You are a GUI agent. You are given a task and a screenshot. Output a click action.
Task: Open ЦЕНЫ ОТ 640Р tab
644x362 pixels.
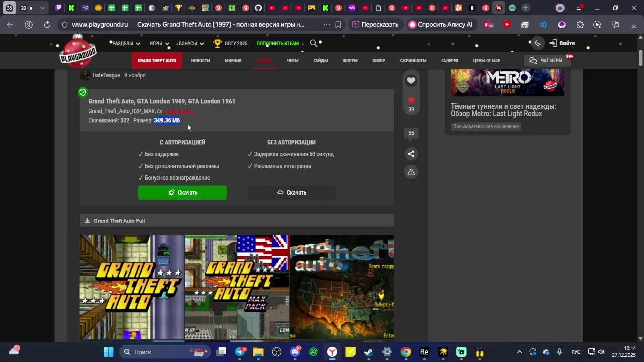pos(487,61)
